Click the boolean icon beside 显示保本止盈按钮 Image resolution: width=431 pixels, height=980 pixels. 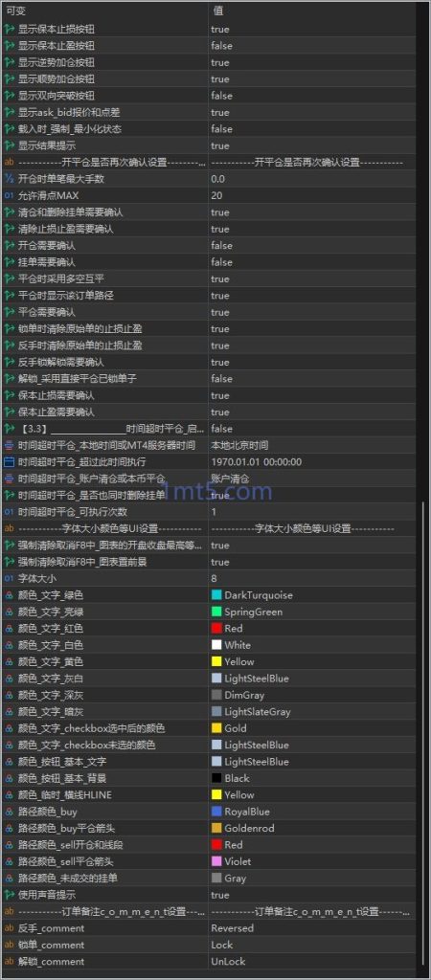click(9, 46)
